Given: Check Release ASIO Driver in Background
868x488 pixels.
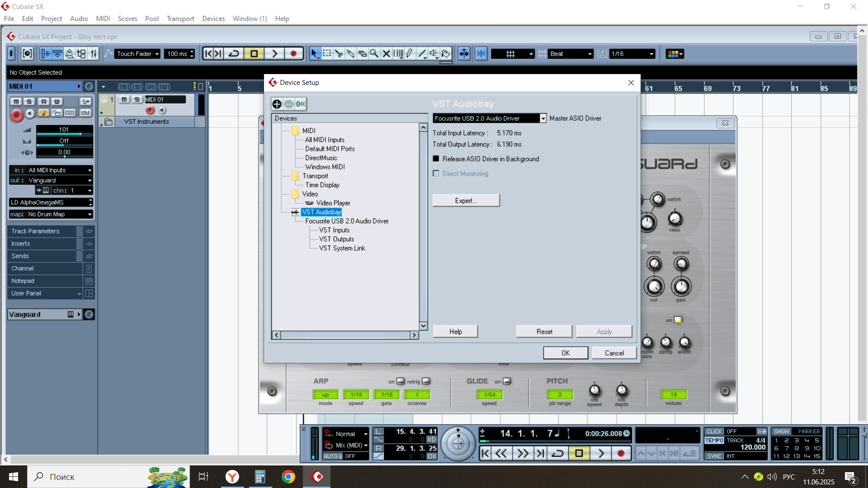Looking at the screenshot, I should 436,159.
